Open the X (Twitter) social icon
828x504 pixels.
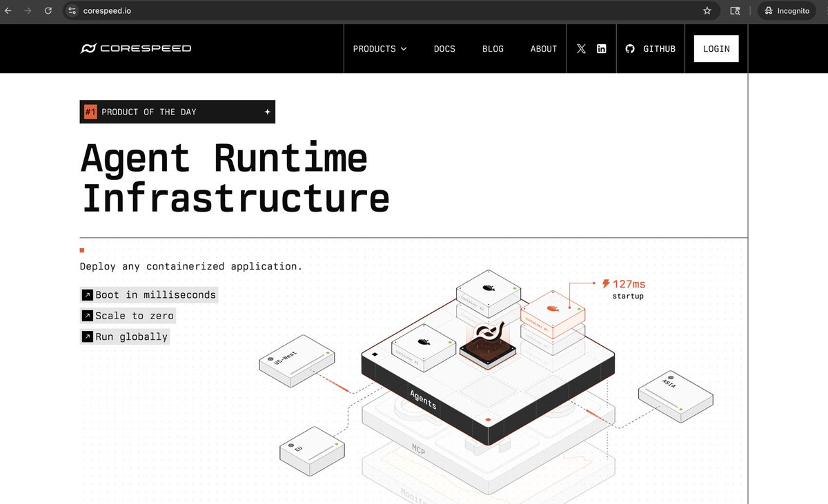coord(581,49)
